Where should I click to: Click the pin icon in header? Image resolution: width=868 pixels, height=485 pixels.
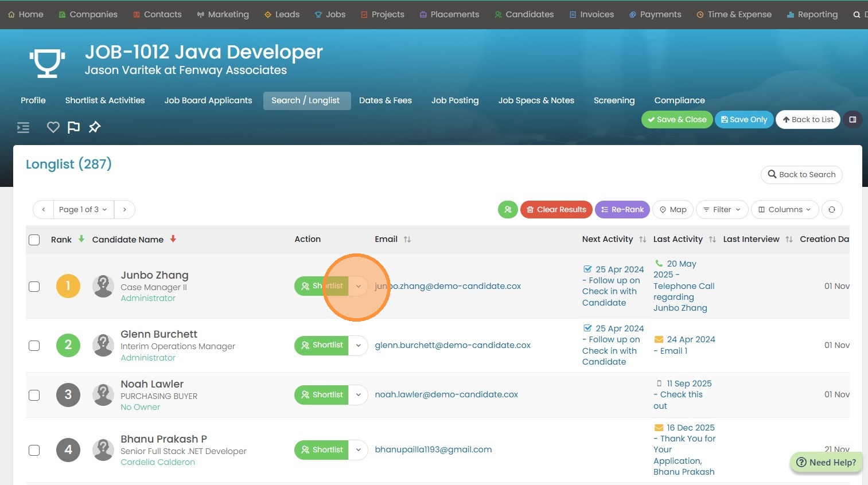pos(95,127)
